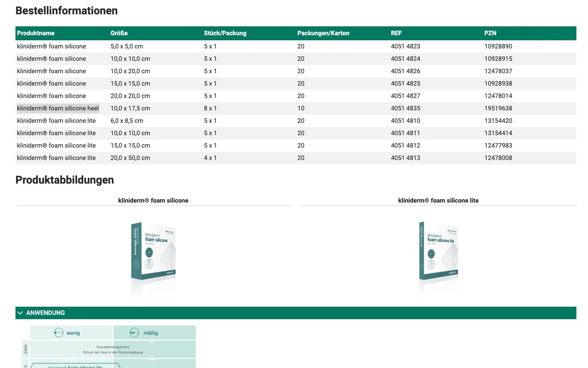This screenshot has width=588, height=368.
Task: Click the Packungen/Karton column header
Action: (323, 33)
